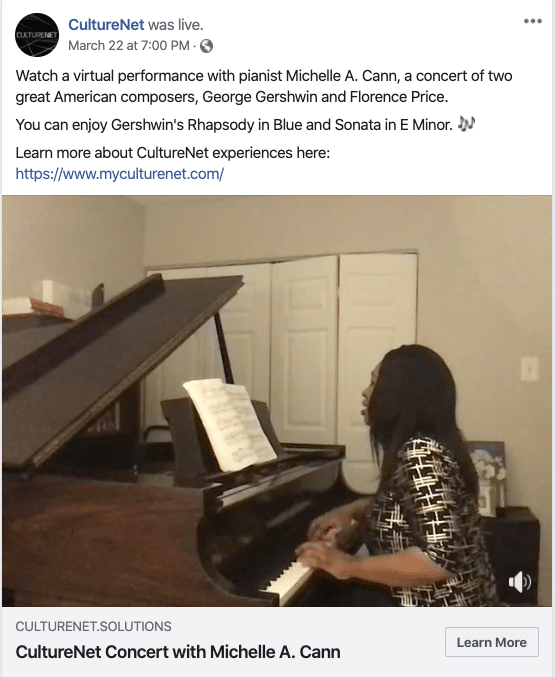Visit the CultureNet page name link

tap(106, 25)
